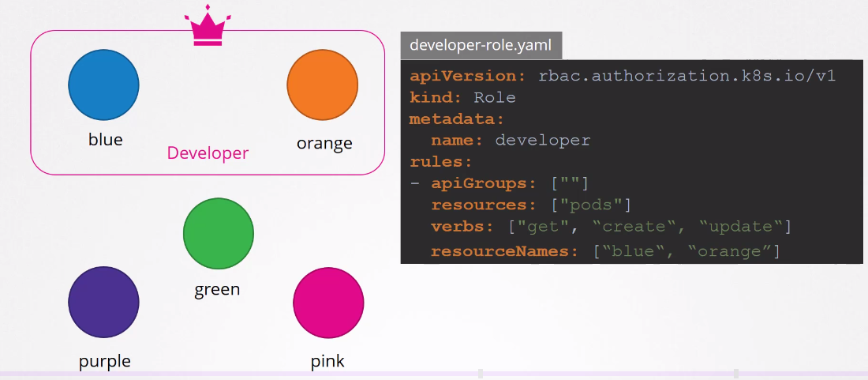The height and width of the screenshot is (380, 868).
Task: Select the pink pod circle
Action: click(x=328, y=303)
